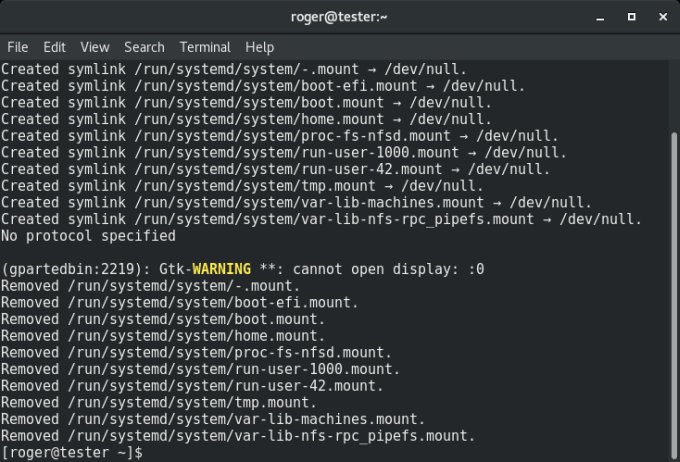Click the "No protocol specified" line

coord(88,236)
